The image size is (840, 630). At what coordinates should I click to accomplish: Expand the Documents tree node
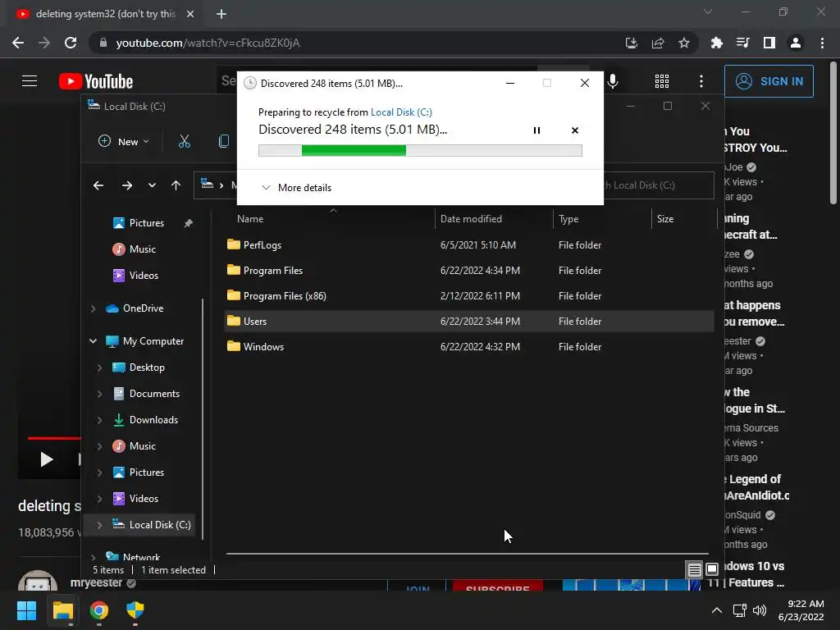click(x=99, y=394)
